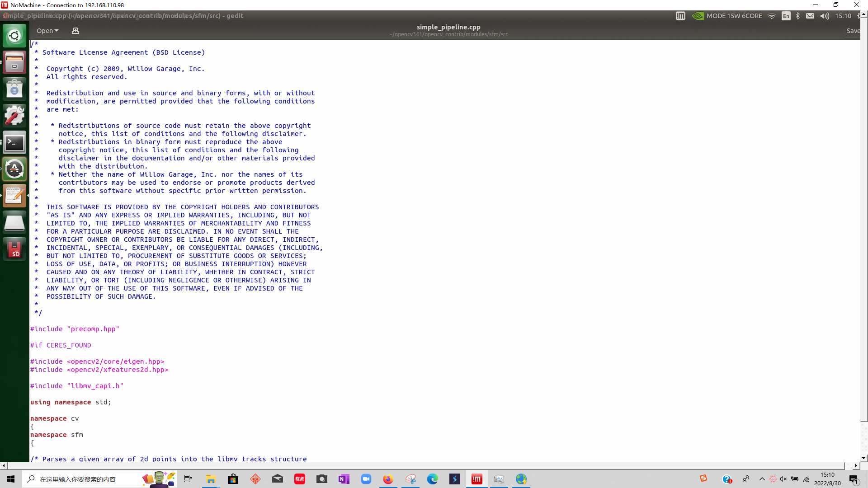Open the NoMachine indicator in Ubuntu panel
The image size is (868, 488).
(x=680, y=16)
